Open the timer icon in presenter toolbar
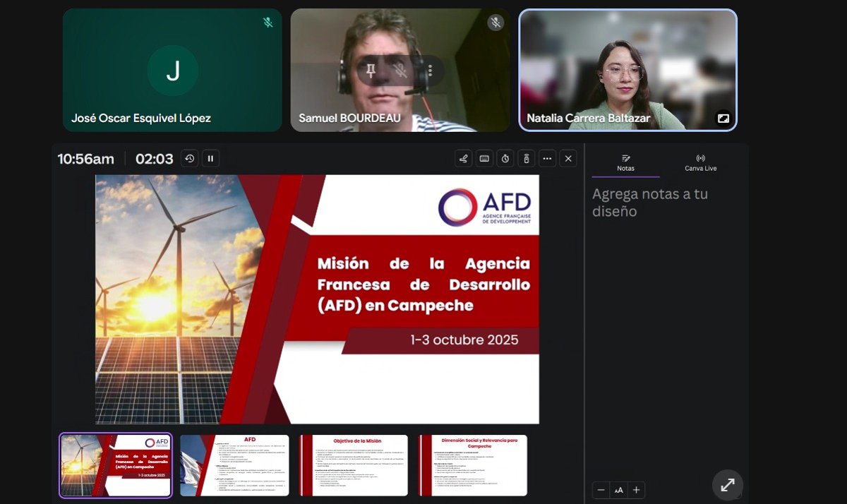The width and height of the screenshot is (847, 504). tap(505, 159)
